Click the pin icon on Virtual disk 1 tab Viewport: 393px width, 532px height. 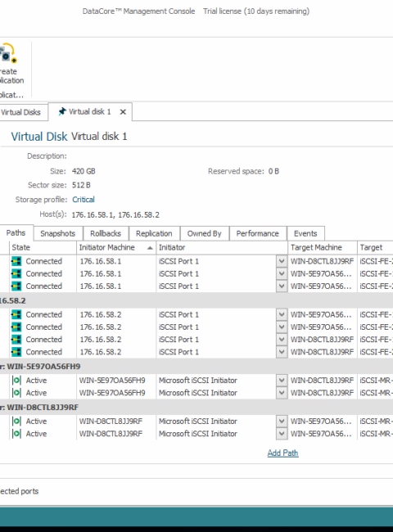tap(61, 111)
